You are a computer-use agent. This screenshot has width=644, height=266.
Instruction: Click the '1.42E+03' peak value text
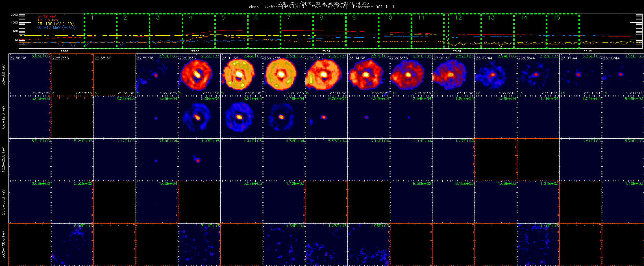295,183
